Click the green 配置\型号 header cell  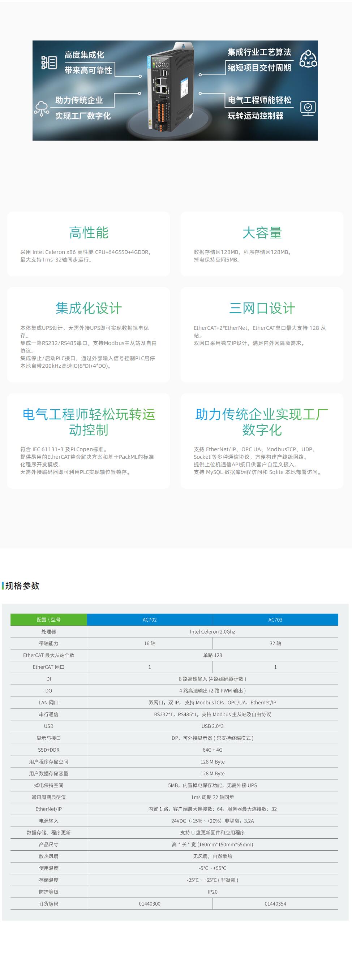49,620
